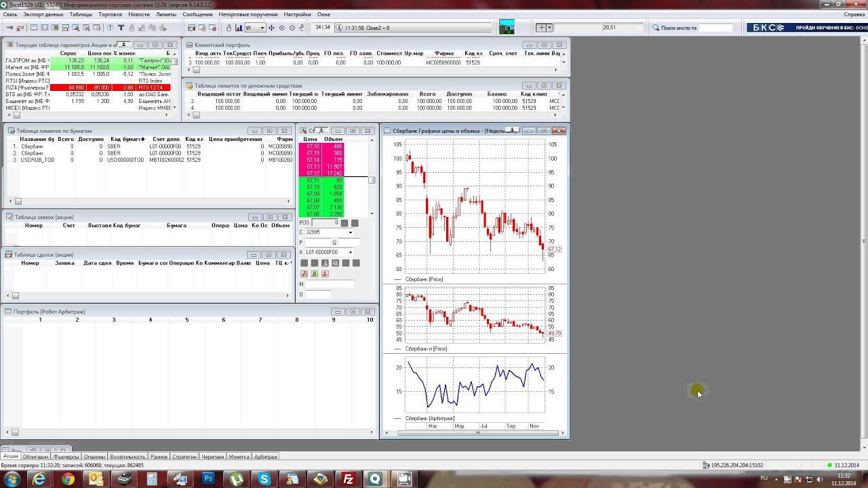Click the 67,06 bid price in order book
This screenshot has width=868, height=488.
coord(313,214)
